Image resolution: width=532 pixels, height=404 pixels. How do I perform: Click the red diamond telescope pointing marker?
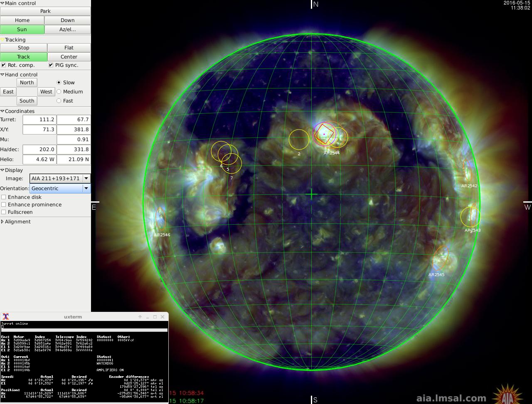pyautogui.click(x=324, y=134)
